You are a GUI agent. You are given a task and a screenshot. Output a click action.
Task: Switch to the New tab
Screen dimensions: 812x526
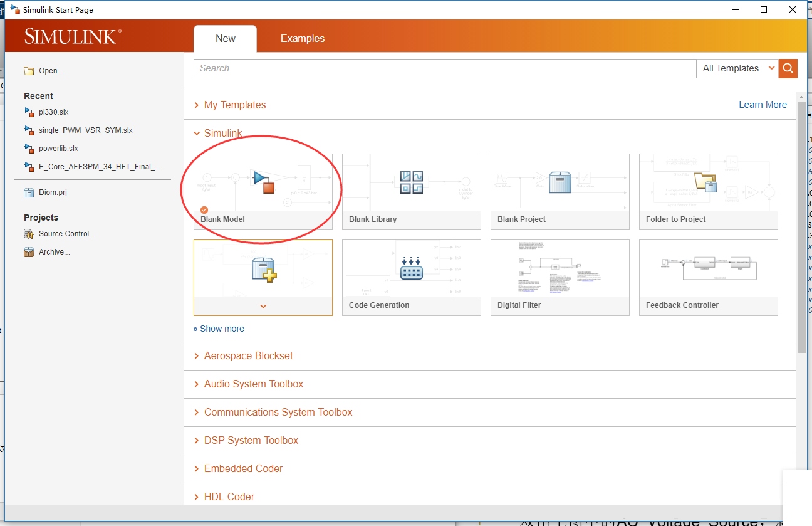point(226,38)
